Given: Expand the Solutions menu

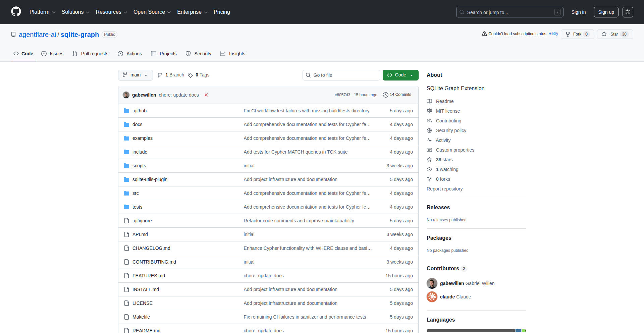Looking at the screenshot, I should point(75,12).
